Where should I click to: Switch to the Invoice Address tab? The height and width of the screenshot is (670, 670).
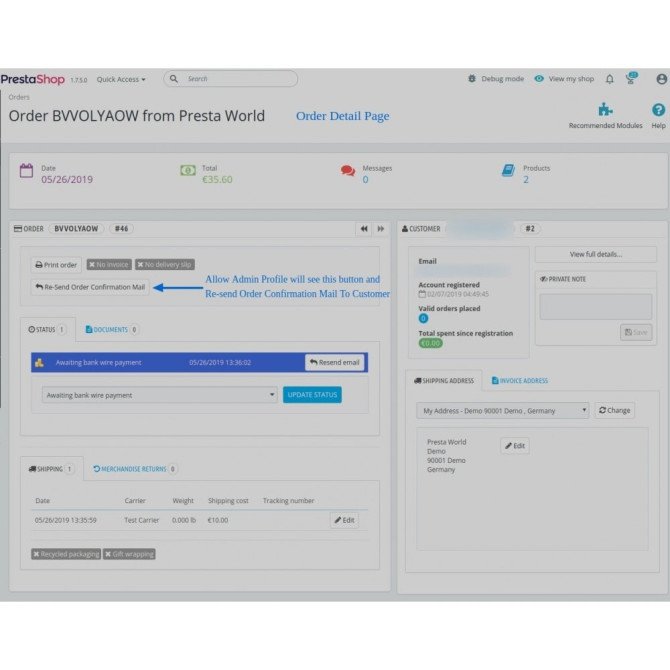pos(520,381)
